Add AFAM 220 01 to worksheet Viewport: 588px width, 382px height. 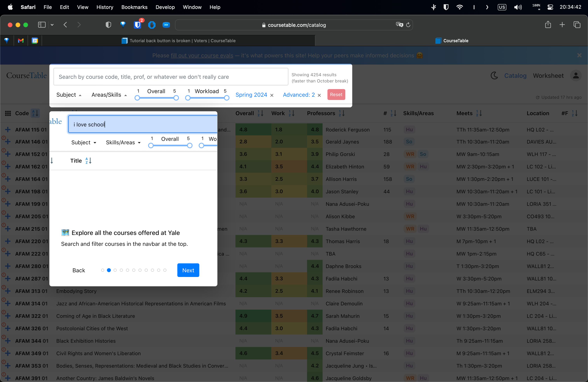[x=8, y=241]
